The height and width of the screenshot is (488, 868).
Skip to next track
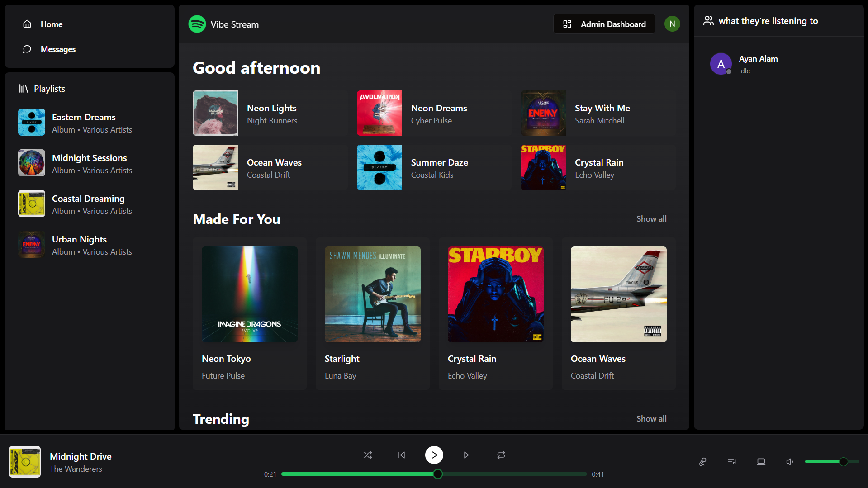click(467, 455)
